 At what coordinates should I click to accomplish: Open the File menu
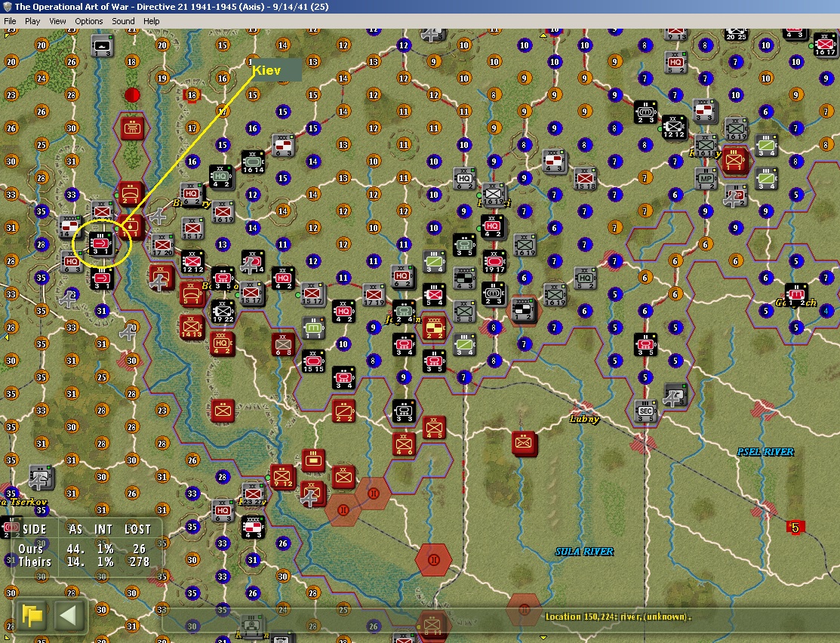pos(10,21)
